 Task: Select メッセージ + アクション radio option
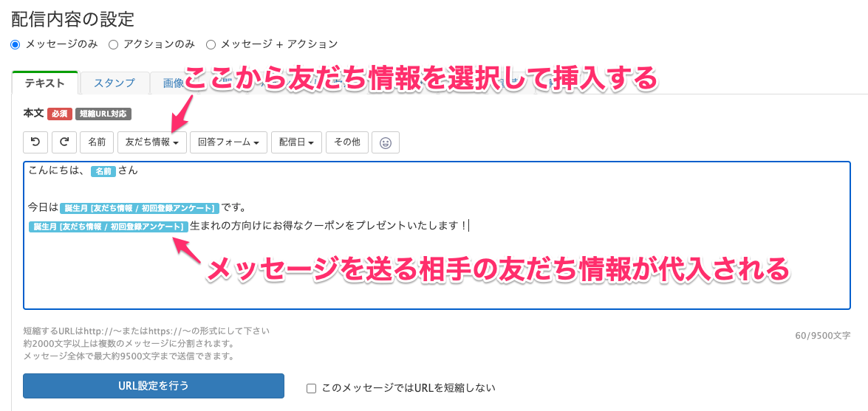pyautogui.click(x=211, y=44)
